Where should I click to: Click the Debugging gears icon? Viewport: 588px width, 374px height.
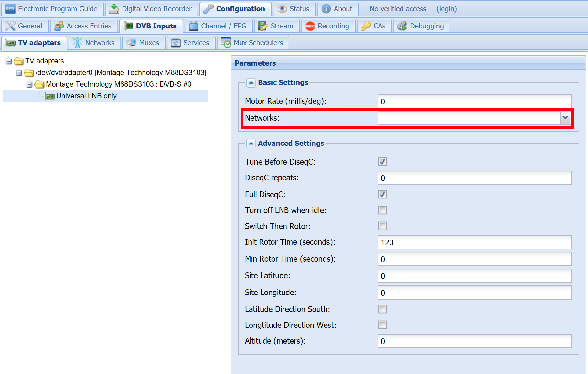pos(402,26)
